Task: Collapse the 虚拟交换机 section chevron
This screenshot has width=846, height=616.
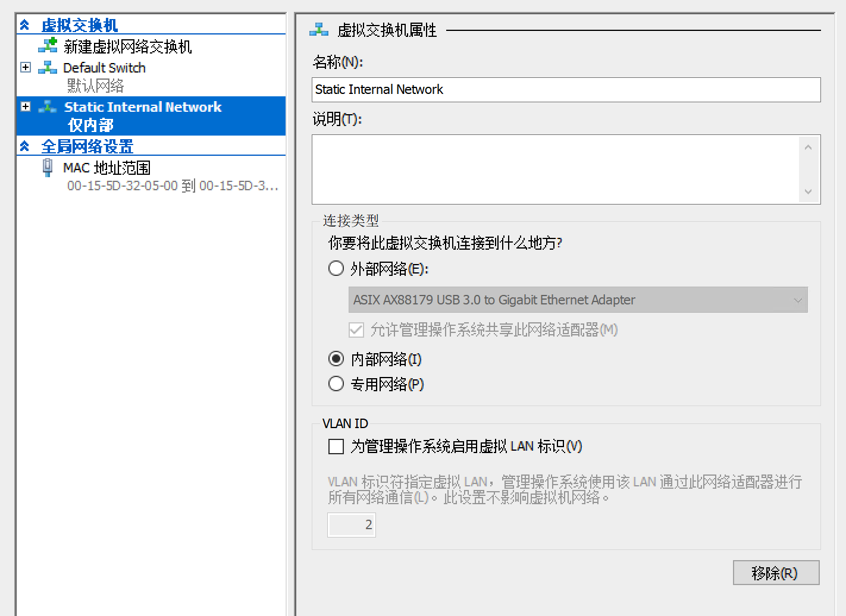Action: 24,25
